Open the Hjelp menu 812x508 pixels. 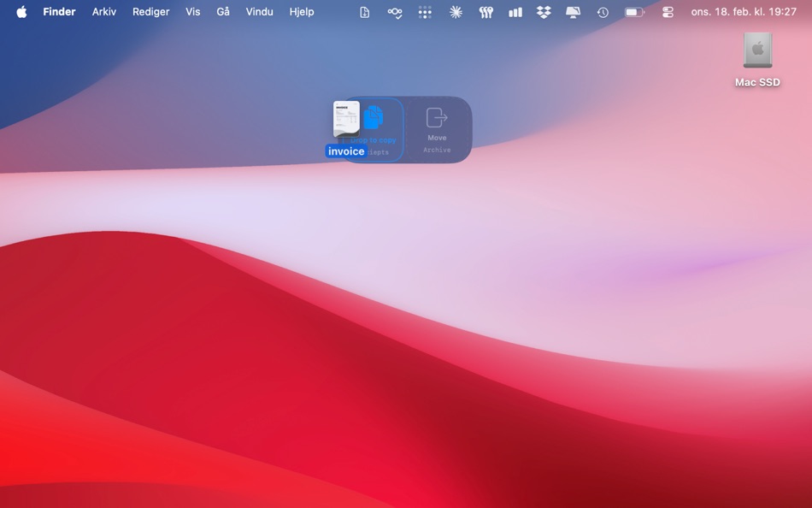(x=301, y=12)
